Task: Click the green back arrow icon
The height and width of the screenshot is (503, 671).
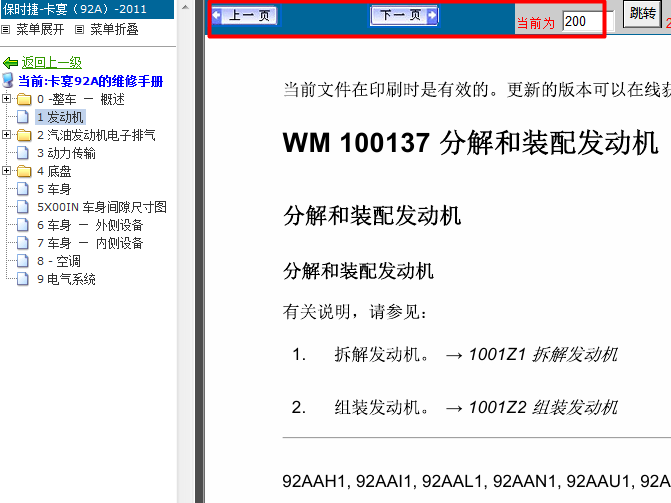Action: tap(10, 63)
